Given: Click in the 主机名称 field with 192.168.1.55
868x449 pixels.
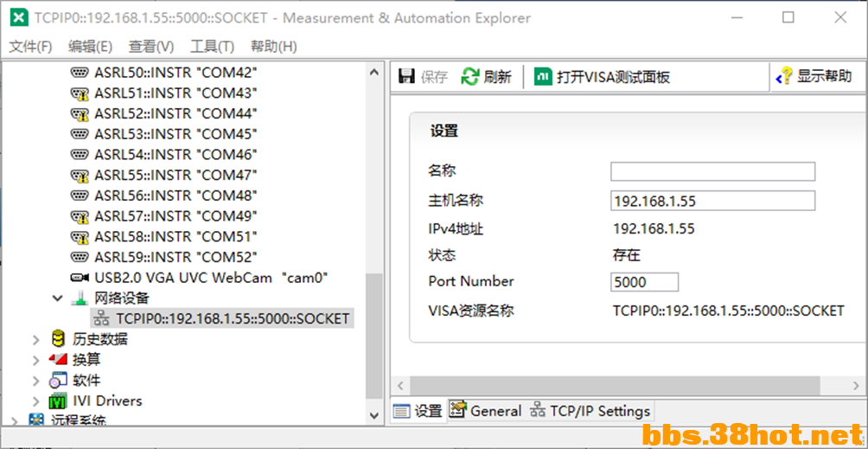Looking at the screenshot, I should (713, 201).
